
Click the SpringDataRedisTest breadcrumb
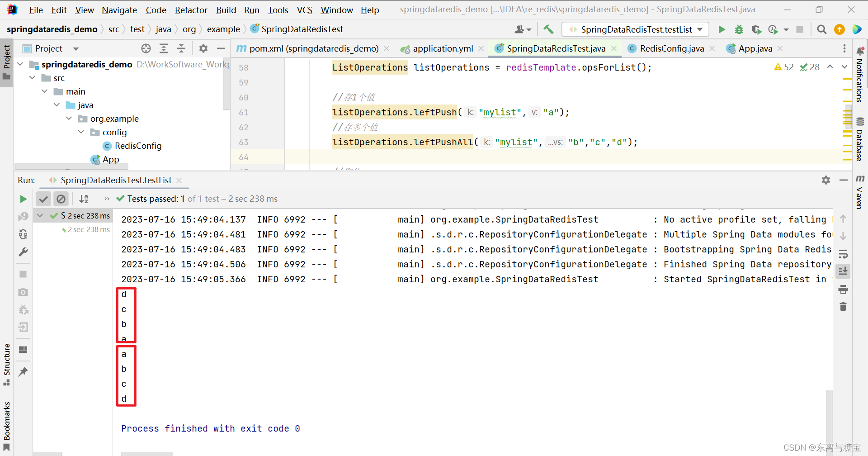(x=297, y=29)
